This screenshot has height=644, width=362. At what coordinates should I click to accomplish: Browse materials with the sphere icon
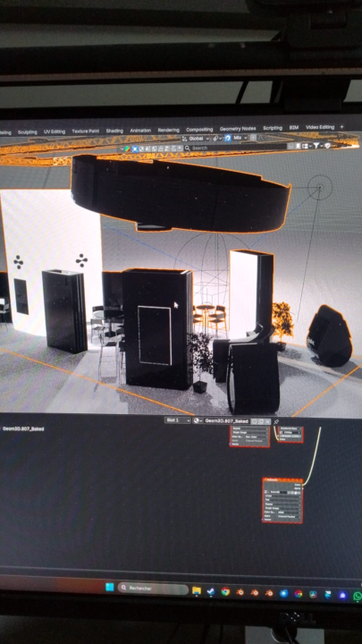pyautogui.click(x=198, y=420)
